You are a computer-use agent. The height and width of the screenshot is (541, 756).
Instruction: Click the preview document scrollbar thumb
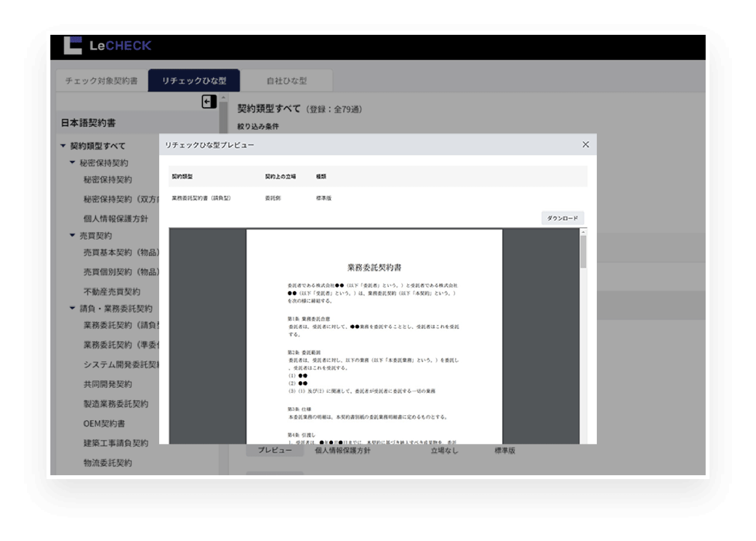coord(583,252)
